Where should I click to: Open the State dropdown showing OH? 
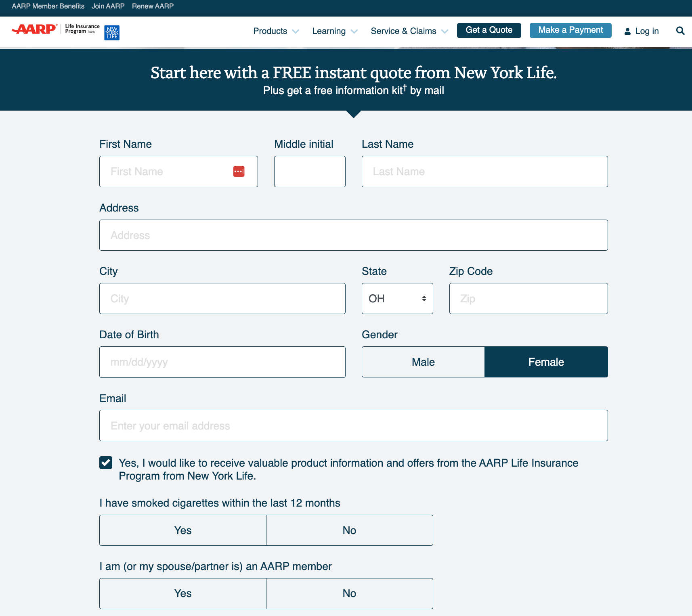coord(397,299)
